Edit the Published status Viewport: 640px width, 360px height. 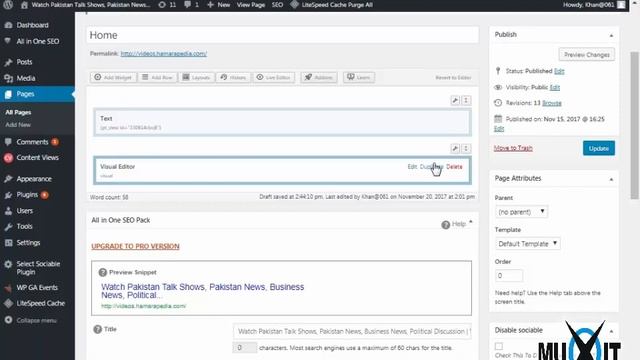(559, 71)
